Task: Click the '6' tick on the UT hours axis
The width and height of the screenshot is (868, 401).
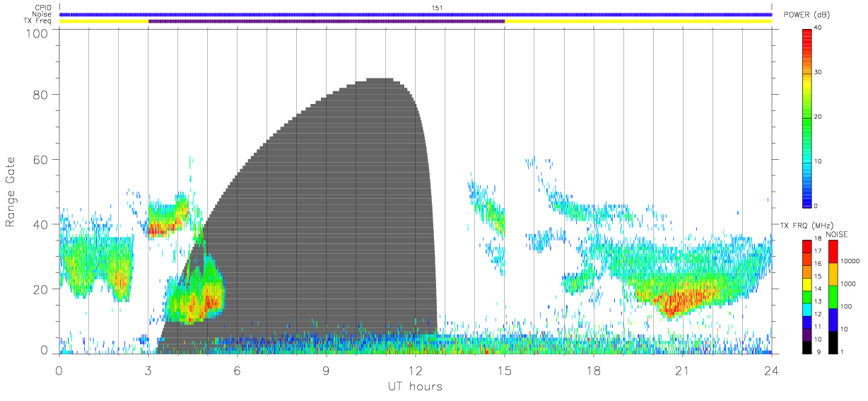Action: 237,370
